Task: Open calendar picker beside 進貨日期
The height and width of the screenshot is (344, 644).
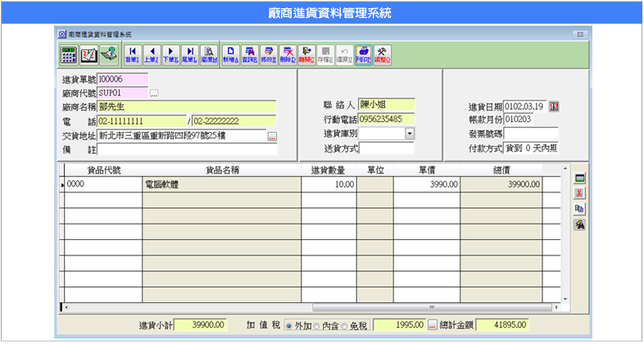Action: tap(553, 106)
